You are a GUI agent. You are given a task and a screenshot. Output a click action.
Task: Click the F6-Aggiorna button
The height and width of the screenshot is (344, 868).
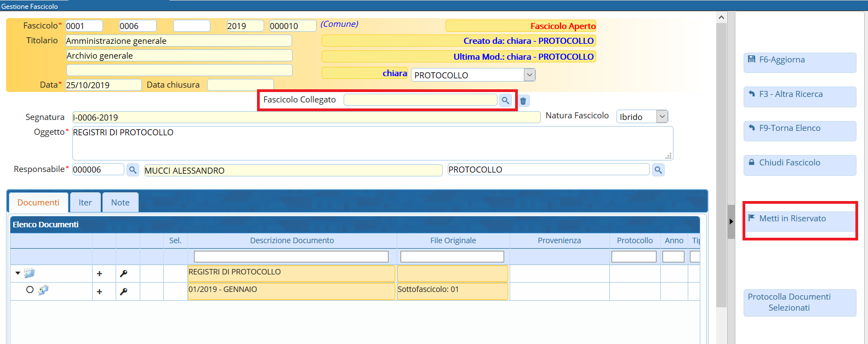[x=799, y=60]
